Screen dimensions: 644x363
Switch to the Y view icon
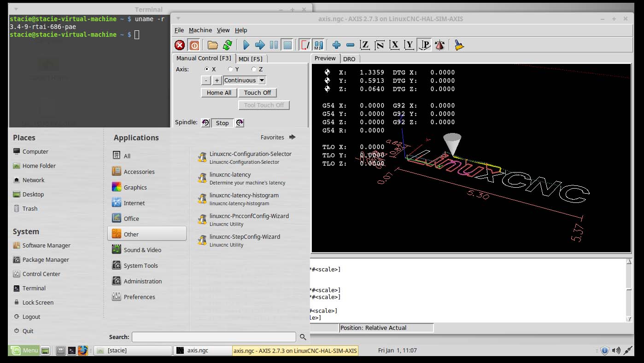click(x=409, y=45)
